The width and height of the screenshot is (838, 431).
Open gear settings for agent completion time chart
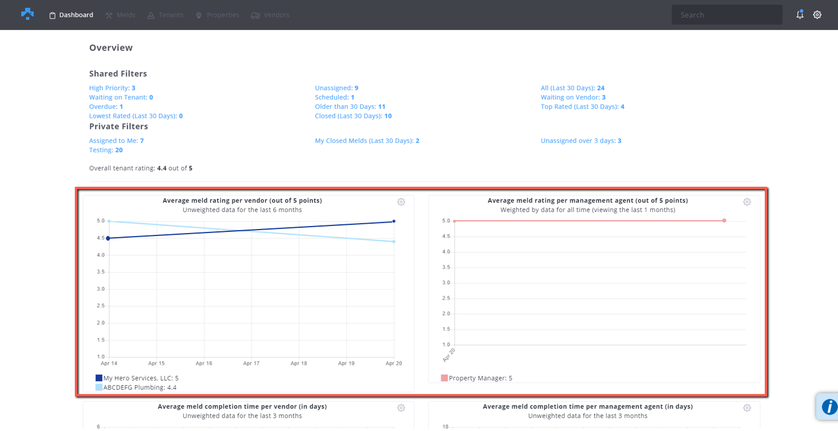tap(747, 408)
